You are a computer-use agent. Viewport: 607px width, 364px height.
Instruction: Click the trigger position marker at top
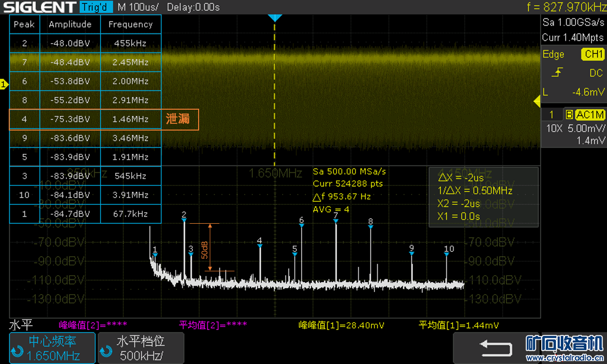click(275, 17)
